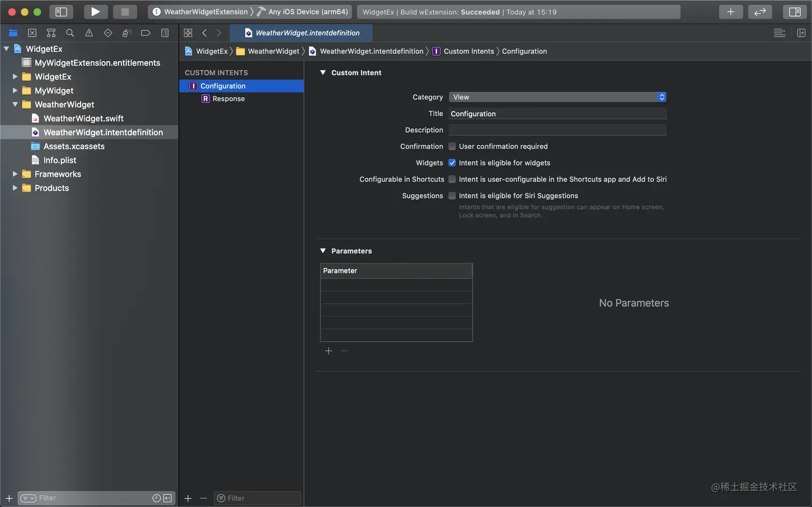Show the Breakpoint navigator
The width and height of the screenshot is (812, 507).
[x=146, y=33]
